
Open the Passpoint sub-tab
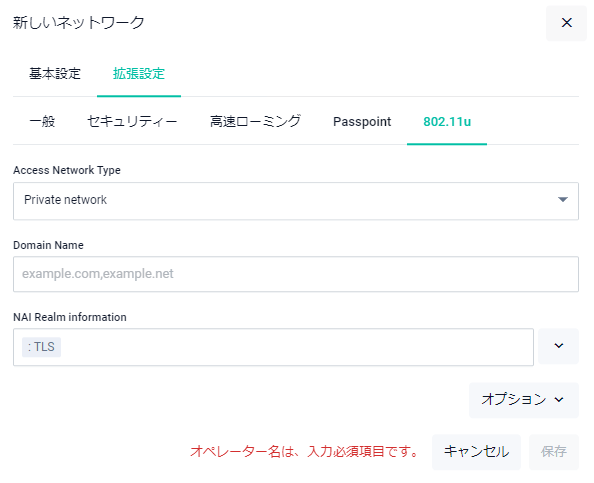[x=362, y=122]
